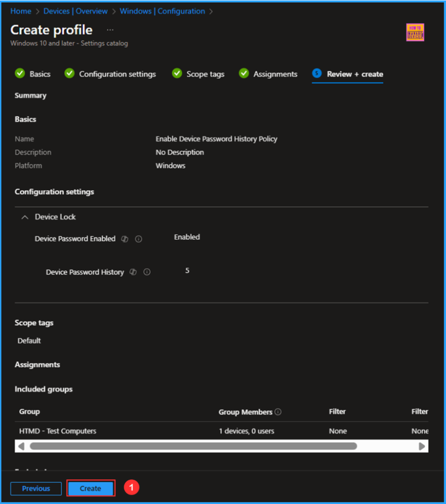Viewport: 446px width, 504px height.
Task: Click the 'No Description' value
Action: (x=180, y=153)
